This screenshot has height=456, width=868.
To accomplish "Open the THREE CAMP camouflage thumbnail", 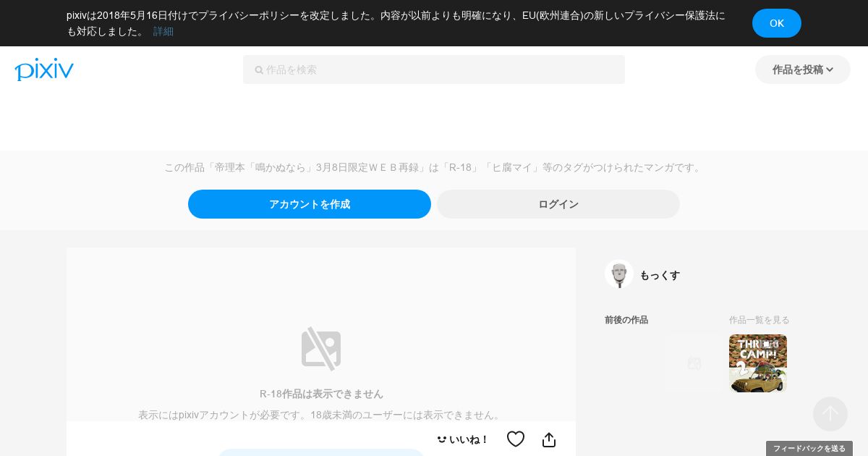I will (758, 363).
